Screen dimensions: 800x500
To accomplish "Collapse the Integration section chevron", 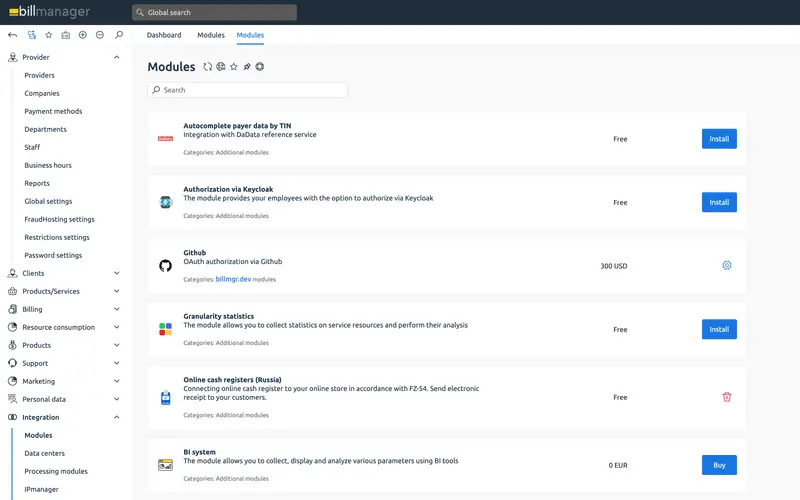I will click(x=116, y=417).
